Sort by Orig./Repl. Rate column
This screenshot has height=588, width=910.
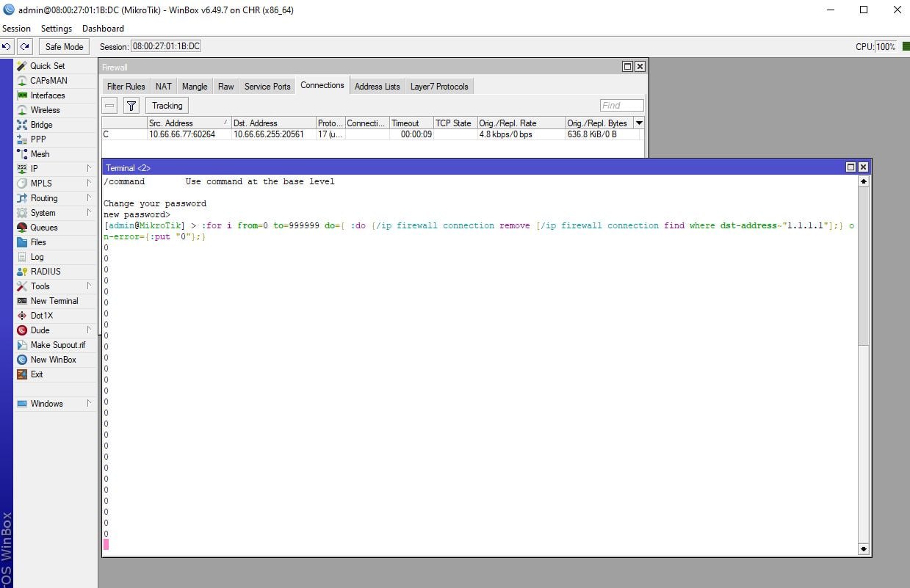coord(521,123)
